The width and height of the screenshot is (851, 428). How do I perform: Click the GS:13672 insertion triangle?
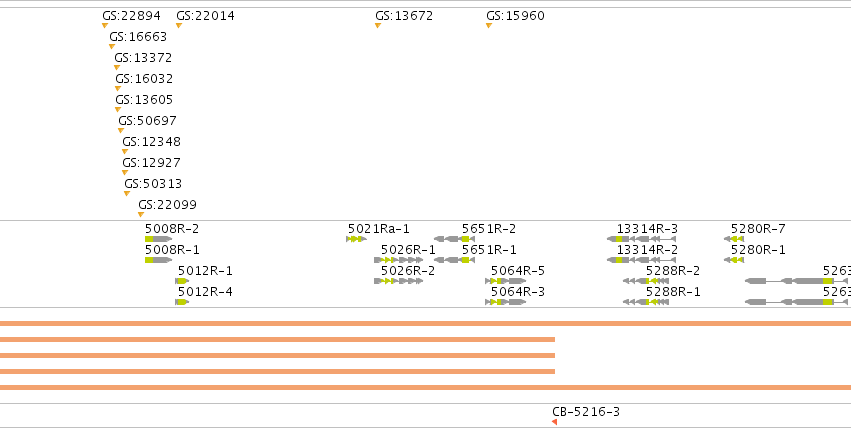[378, 25]
